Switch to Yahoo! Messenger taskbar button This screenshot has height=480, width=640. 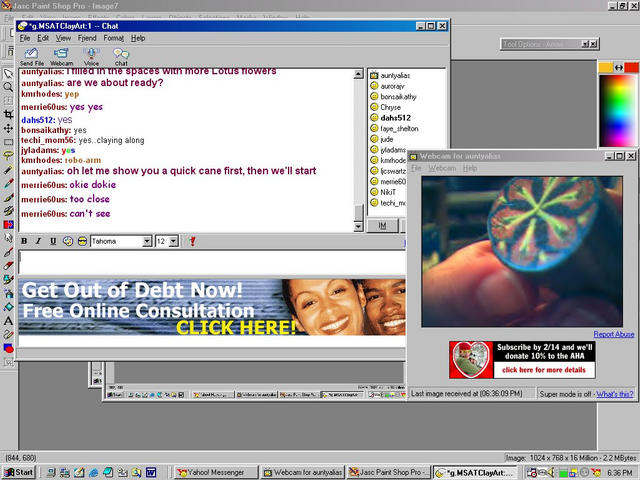click(216, 472)
